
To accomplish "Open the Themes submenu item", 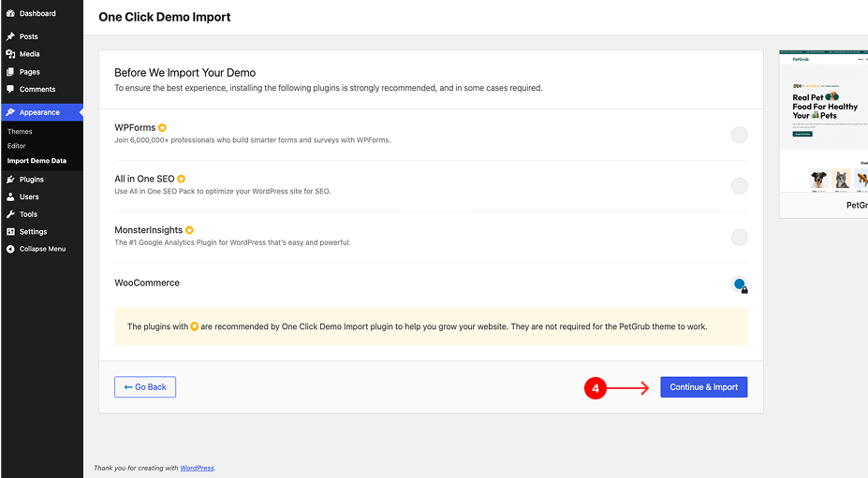I will coord(20,132).
